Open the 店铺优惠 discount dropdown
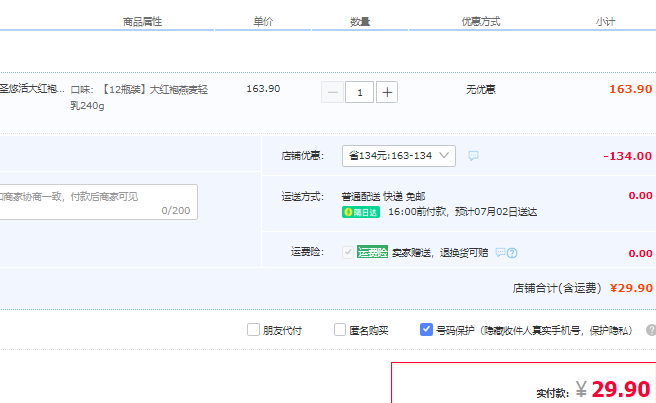 tap(399, 156)
